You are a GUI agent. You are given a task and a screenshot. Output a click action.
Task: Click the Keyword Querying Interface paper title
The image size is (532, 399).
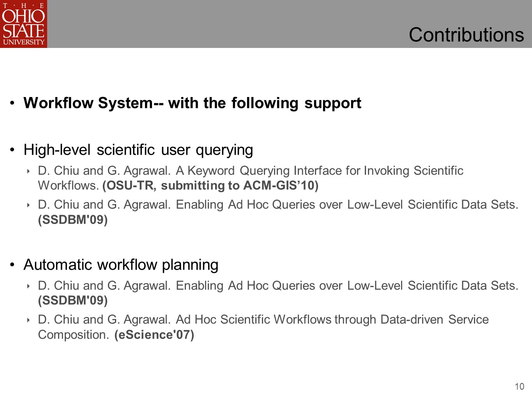[x=251, y=178]
